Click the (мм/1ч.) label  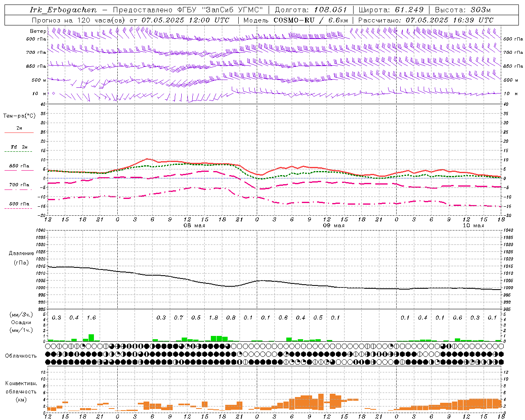coord(21,330)
